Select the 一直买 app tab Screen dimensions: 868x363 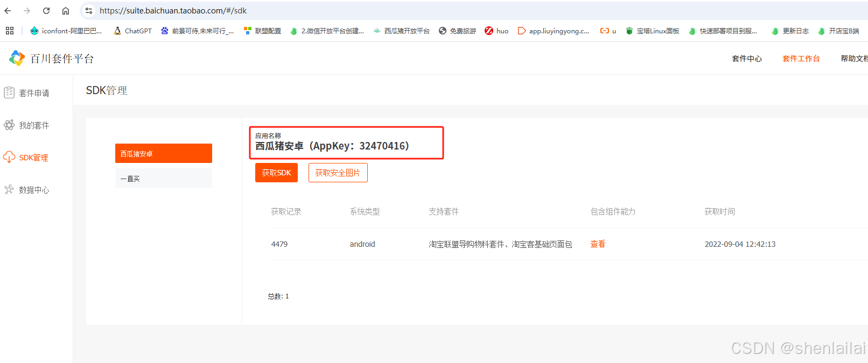(x=164, y=178)
